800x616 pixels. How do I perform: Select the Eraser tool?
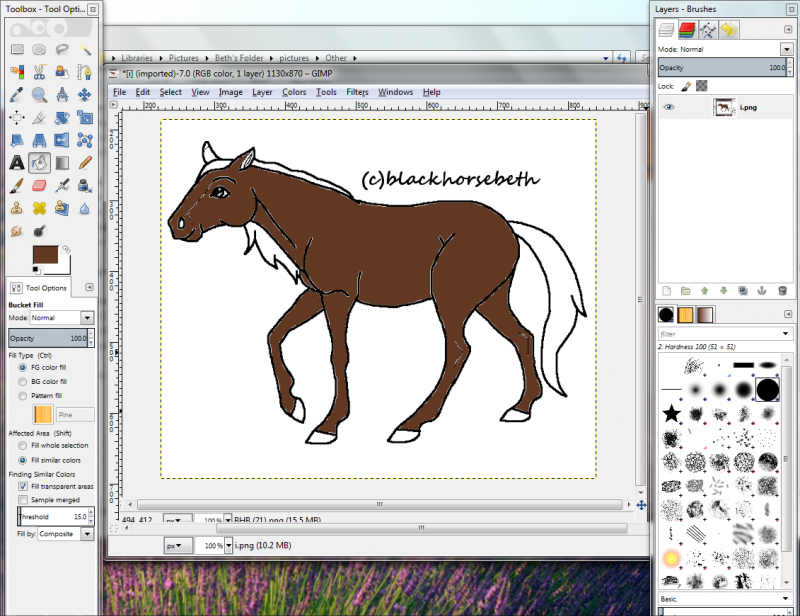click(x=39, y=185)
